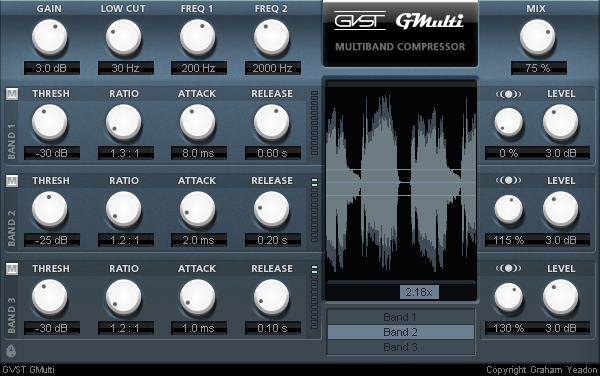Click Band 3 LEVEL knob
This screenshot has height=376, width=600.
click(x=561, y=297)
